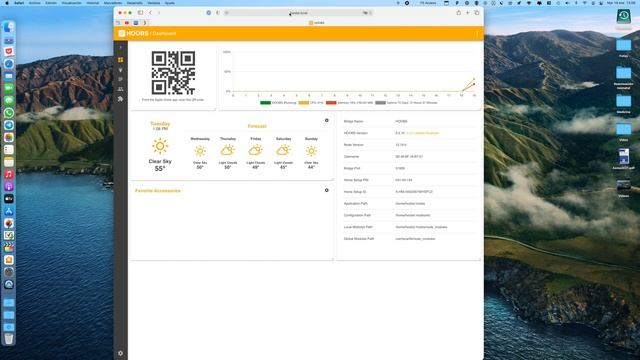This screenshot has height=360, width=640.
Task: Click the red pinned tab in Safari
Action: click(x=127, y=23)
